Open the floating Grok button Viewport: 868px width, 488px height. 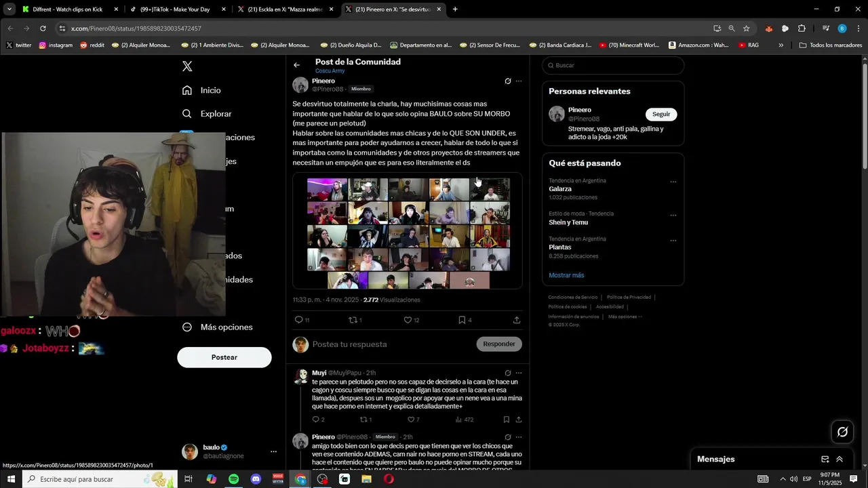[842, 432]
